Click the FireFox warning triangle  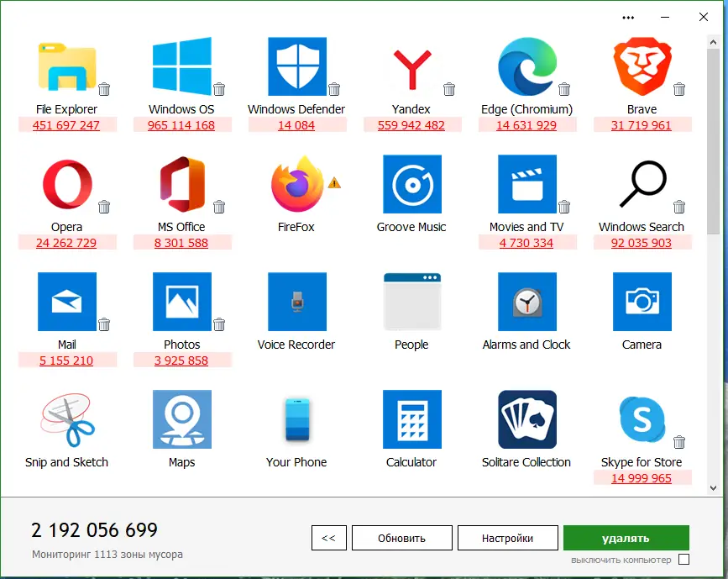point(334,183)
